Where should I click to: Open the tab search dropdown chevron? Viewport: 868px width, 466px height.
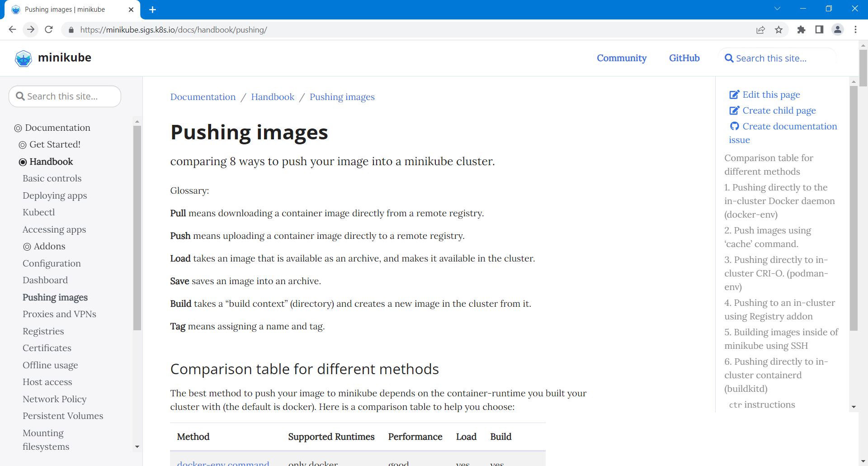pos(777,9)
